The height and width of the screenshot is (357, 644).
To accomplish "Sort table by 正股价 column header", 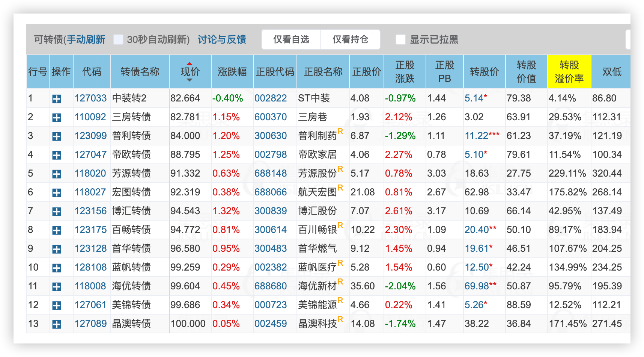I will [367, 72].
